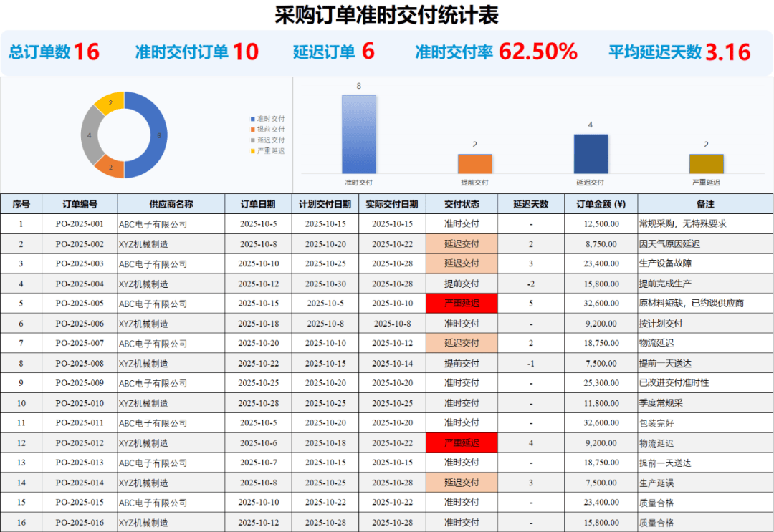
Task: Click the title 采购订单准时交付统计表
Action: pos(387,14)
